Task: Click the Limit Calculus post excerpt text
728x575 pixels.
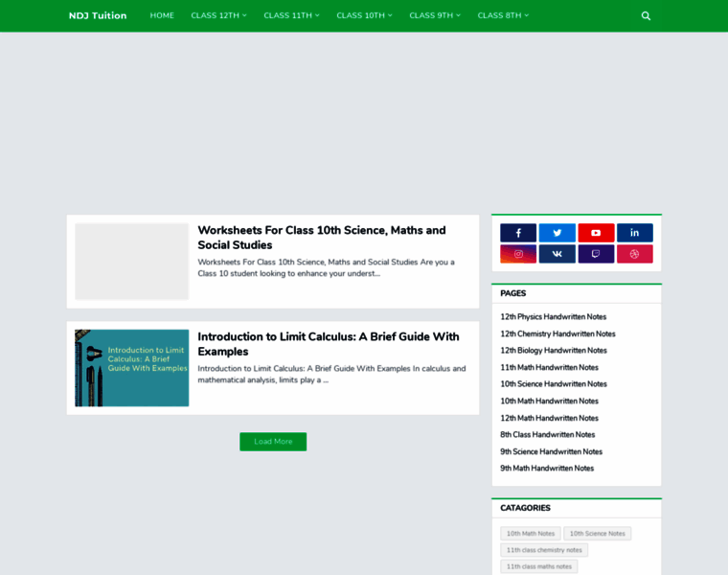Action: (x=331, y=375)
